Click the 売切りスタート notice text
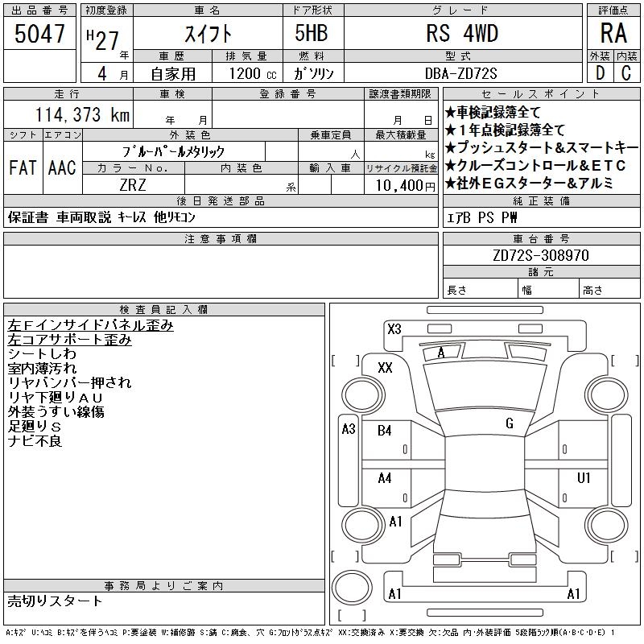Viewport: 644px width, 644px height. tap(56, 601)
